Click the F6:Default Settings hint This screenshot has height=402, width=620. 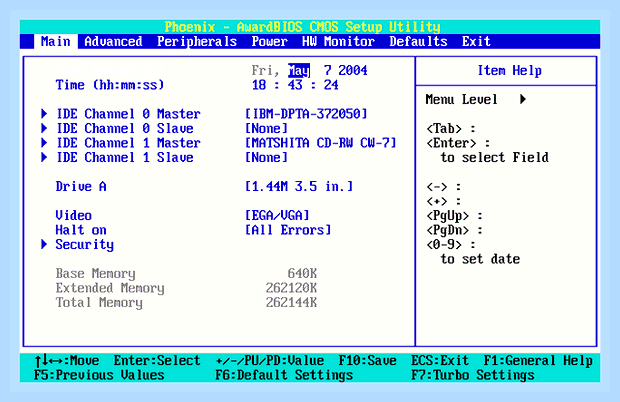(284, 375)
